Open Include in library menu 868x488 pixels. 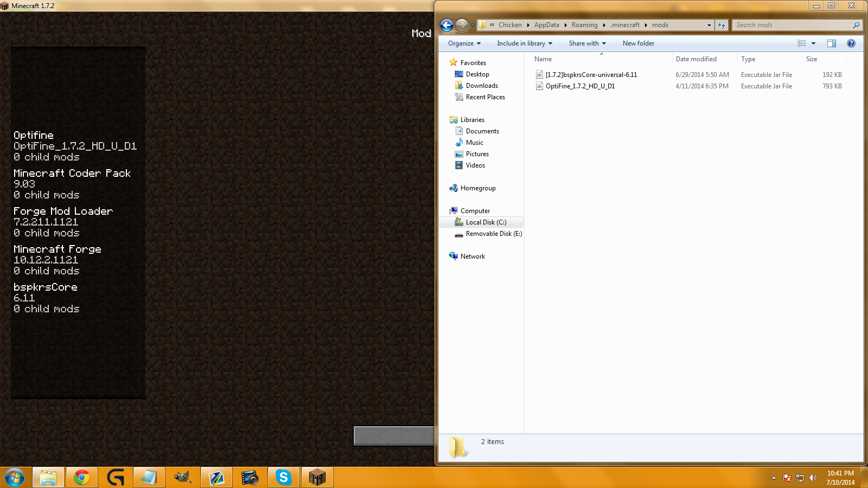pos(525,43)
